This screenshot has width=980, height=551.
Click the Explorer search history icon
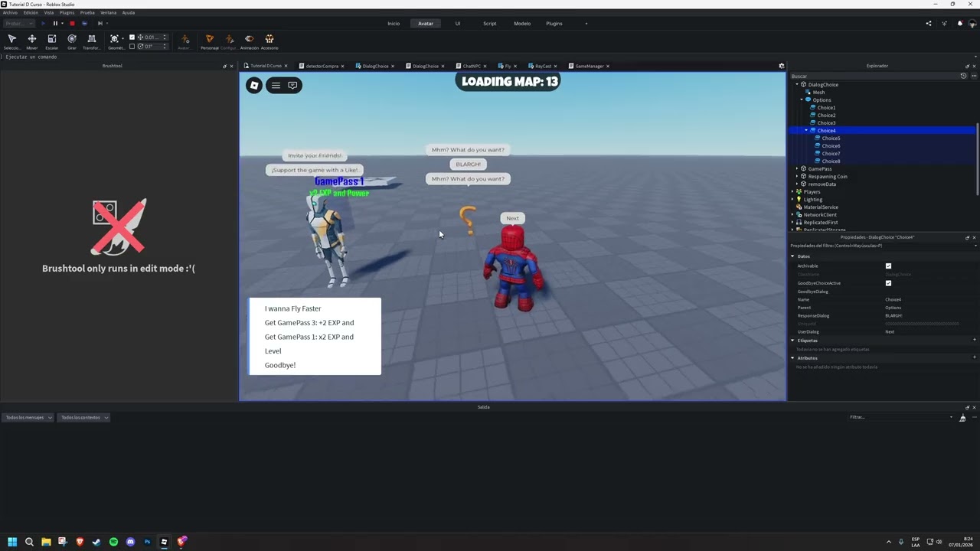pyautogui.click(x=963, y=76)
